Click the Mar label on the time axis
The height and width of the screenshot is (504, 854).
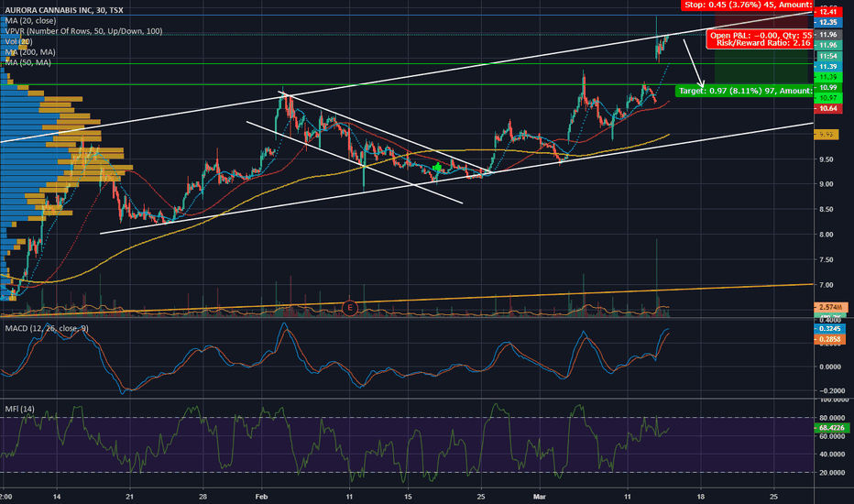[539, 497]
